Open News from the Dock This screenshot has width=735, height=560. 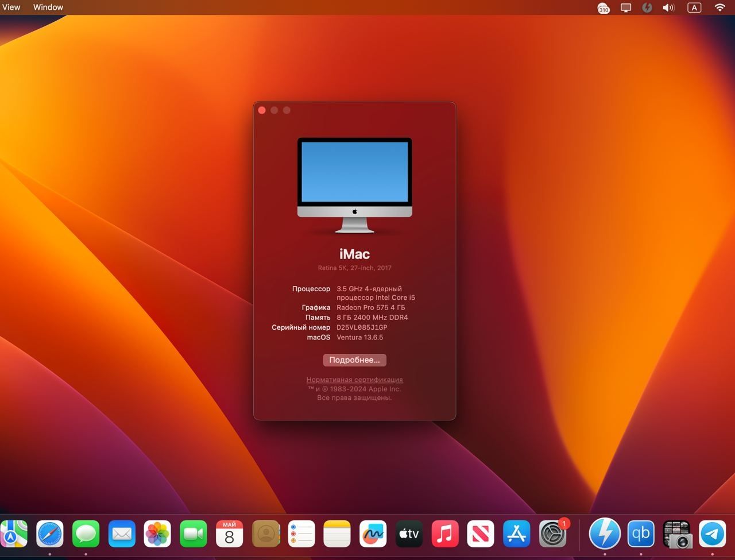point(481,534)
